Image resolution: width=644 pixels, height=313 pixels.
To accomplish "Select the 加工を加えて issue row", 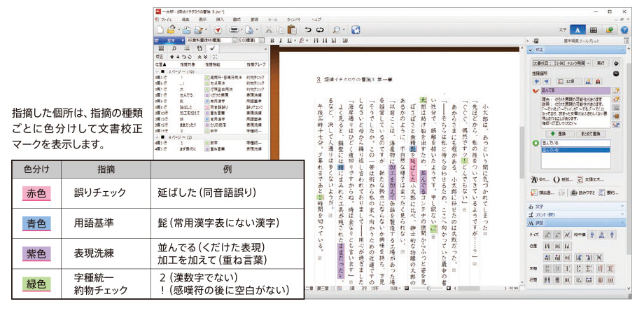I will coord(211,113).
